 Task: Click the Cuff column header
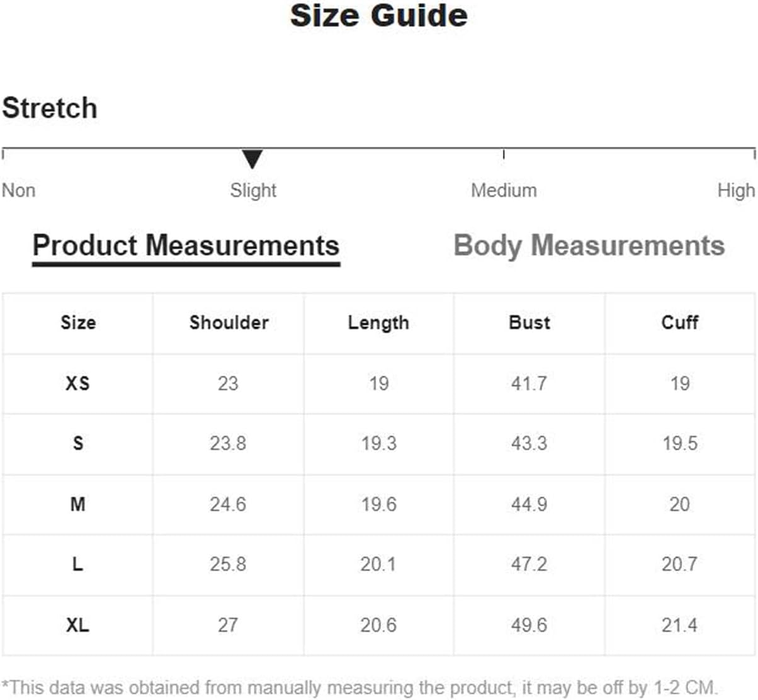680,322
